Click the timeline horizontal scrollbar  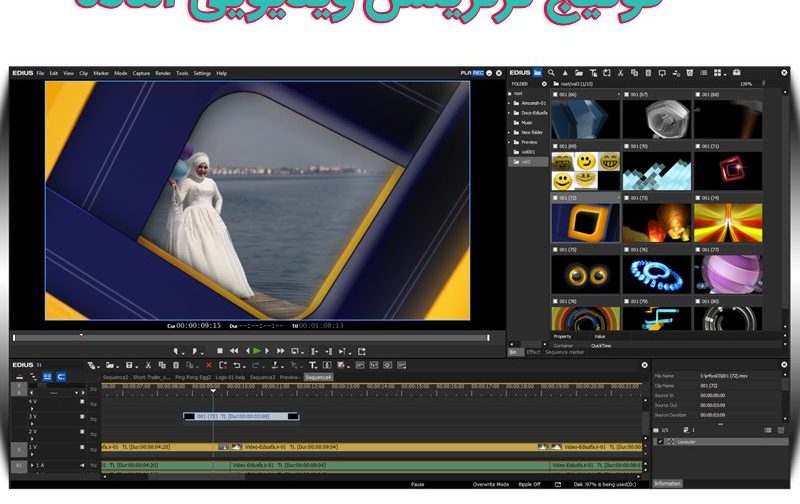coord(371,477)
